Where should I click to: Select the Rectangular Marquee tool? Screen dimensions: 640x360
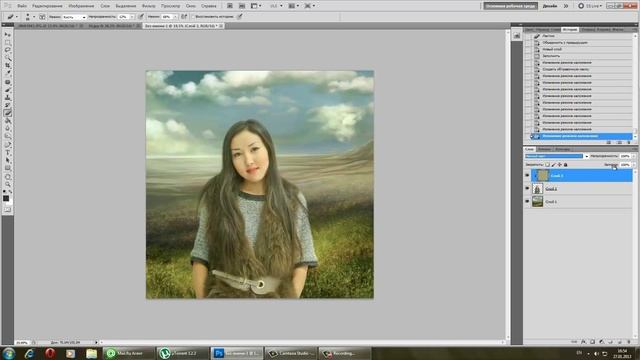7,42
